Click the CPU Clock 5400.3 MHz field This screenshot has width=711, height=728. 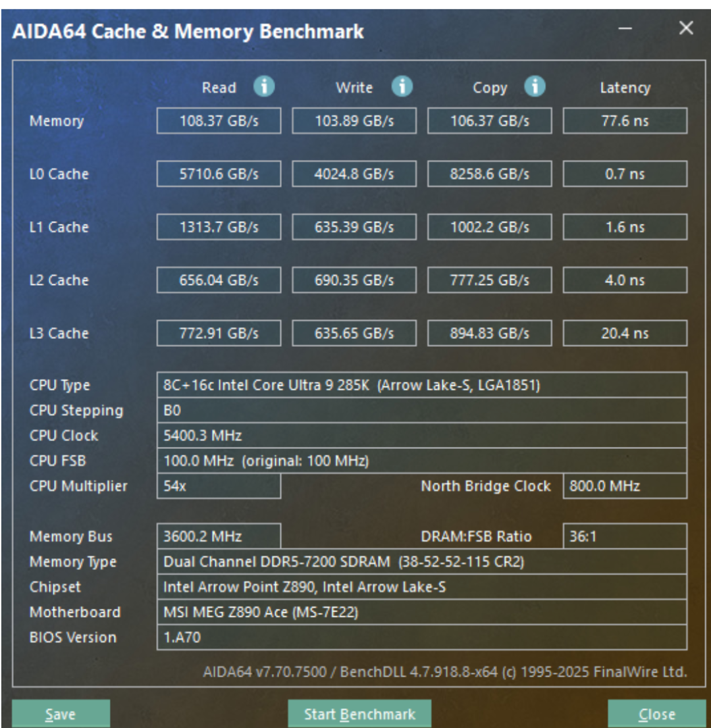[422, 436]
